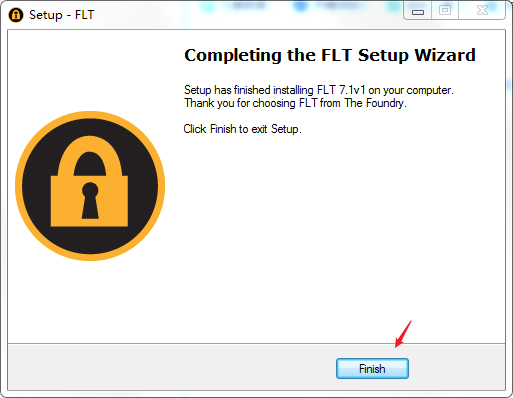The width and height of the screenshot is (513, 398).
Task: Click the red arrow pointing to Finish
Action: [403, 334]
